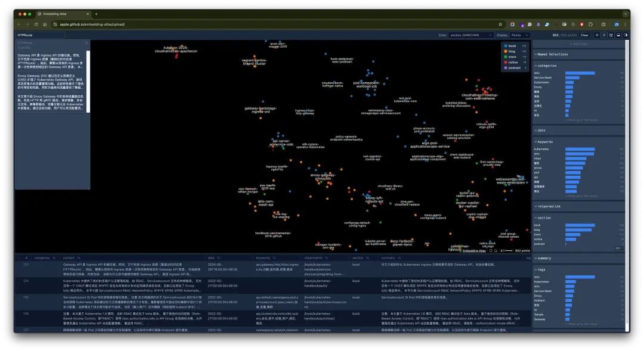Click the Add Chart button

[x=578, y=44]
